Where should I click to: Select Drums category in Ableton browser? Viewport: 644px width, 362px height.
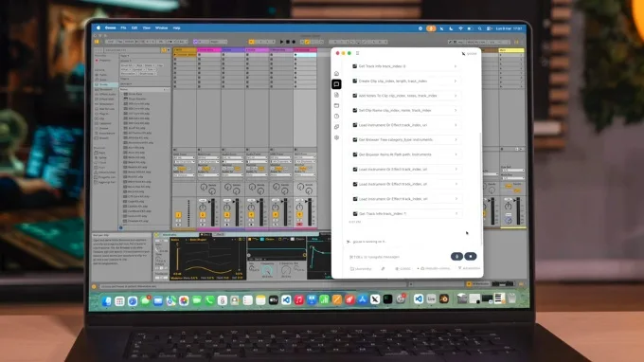(102, 84)
